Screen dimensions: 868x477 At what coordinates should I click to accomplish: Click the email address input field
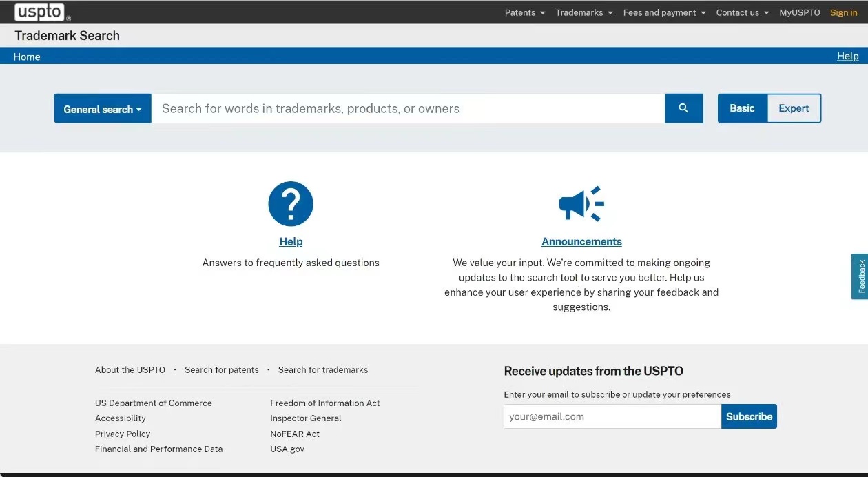pos(612,416)
